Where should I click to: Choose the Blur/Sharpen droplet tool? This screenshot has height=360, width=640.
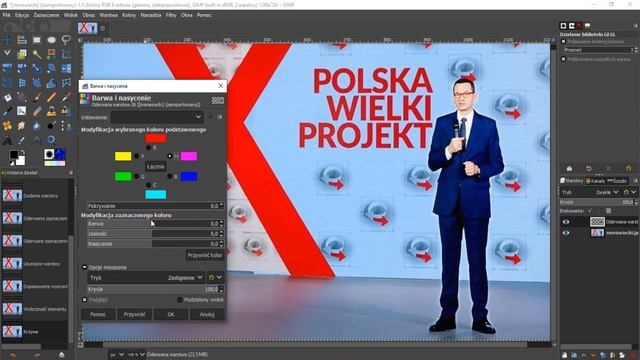(37, 126)
